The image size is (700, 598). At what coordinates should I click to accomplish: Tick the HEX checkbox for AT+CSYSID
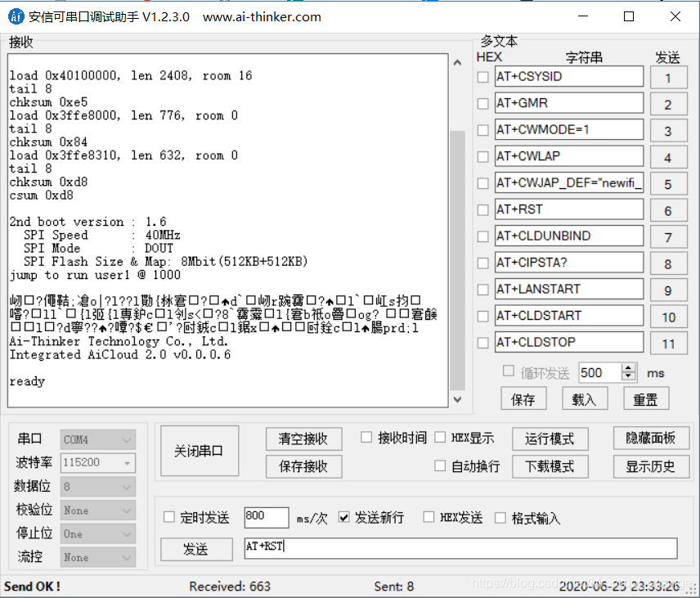tap(482, 77)
